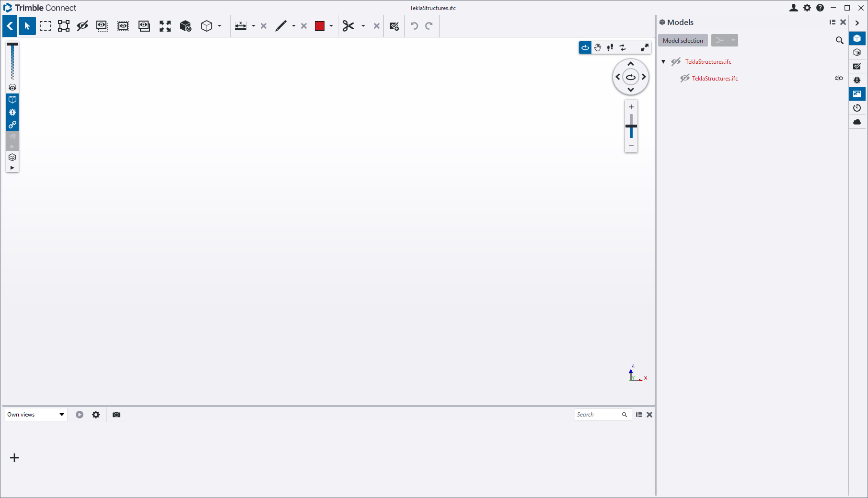Open the Own views dropdown

click(x=36, y=415)
